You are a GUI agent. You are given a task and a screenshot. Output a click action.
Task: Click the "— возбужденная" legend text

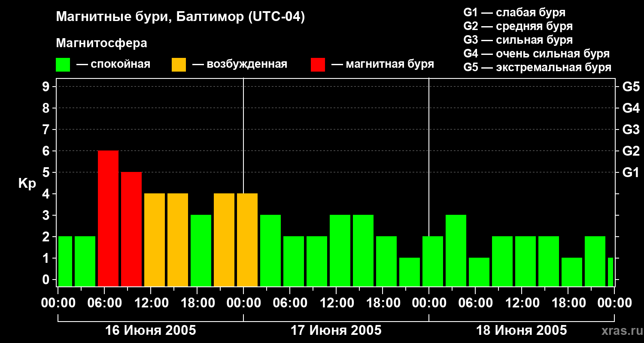click(240, 64)
